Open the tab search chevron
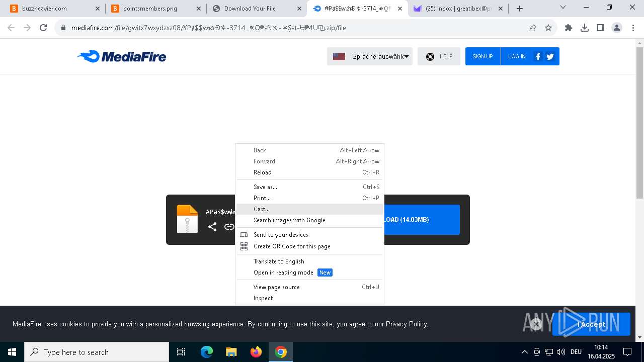This screenshot has height=362, width=644. [563, 8]
